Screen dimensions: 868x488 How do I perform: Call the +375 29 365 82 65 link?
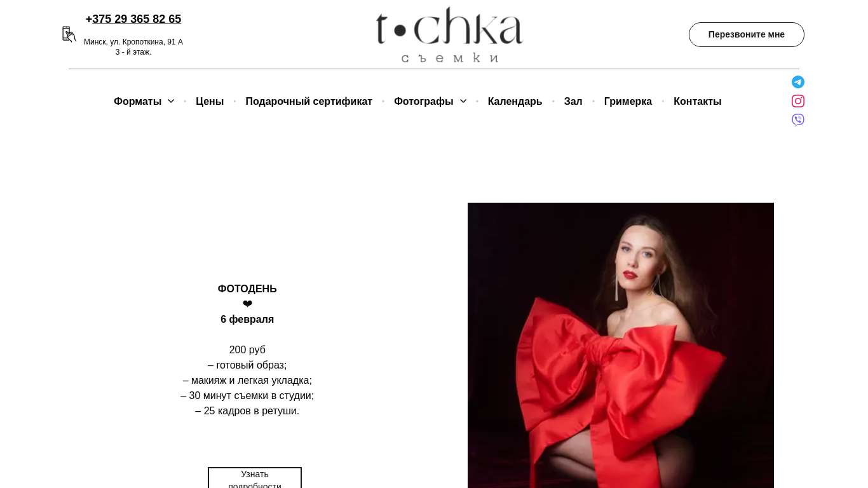[133, 19]
